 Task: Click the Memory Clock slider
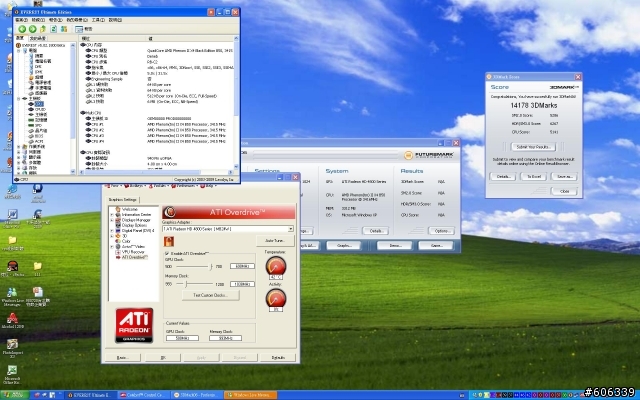[x=194, y=284]
